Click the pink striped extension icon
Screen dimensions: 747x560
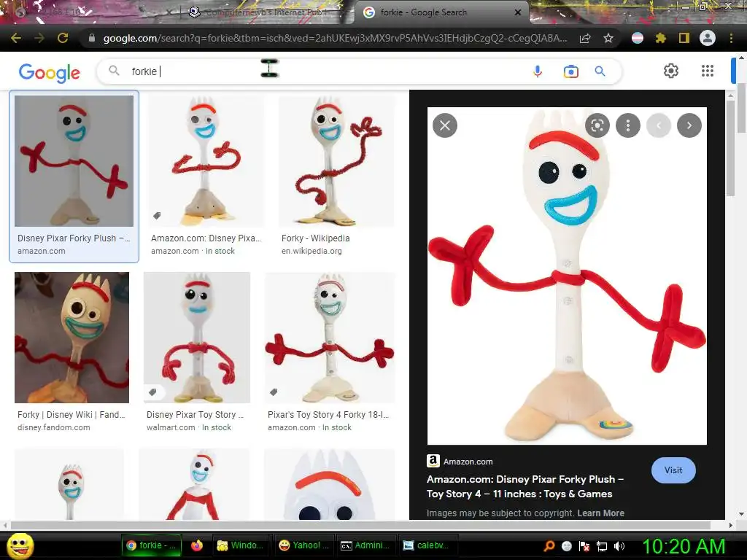(x=638, y=38)
